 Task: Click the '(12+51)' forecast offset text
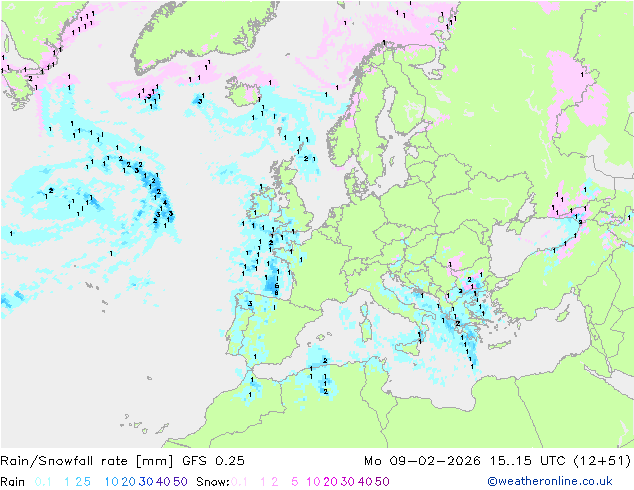(602, 461)
